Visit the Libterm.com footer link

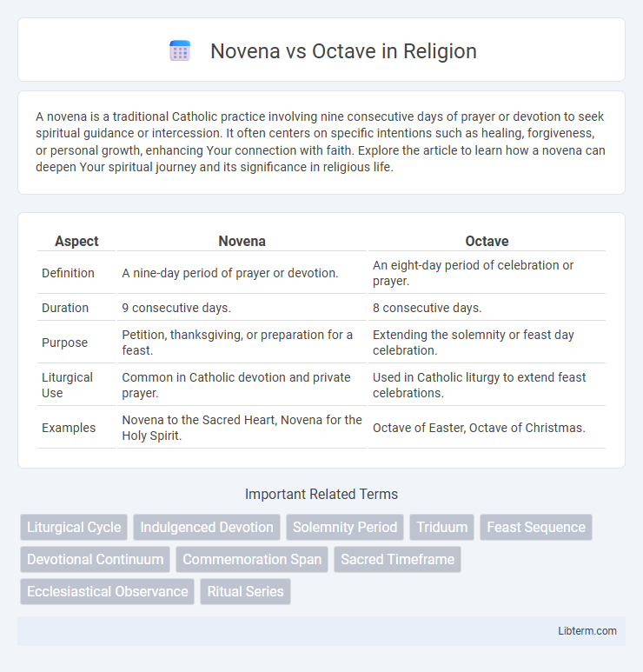[587, 631]
